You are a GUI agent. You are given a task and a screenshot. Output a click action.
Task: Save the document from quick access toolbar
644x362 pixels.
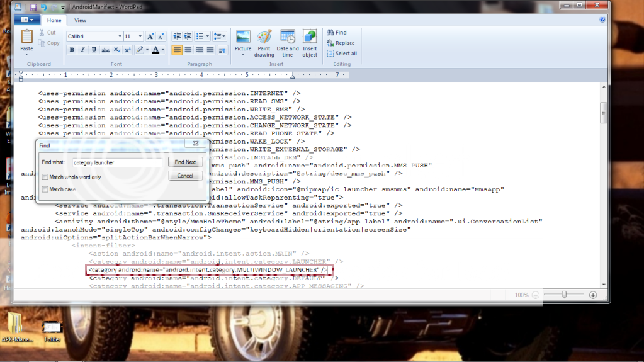coord(33,7)
